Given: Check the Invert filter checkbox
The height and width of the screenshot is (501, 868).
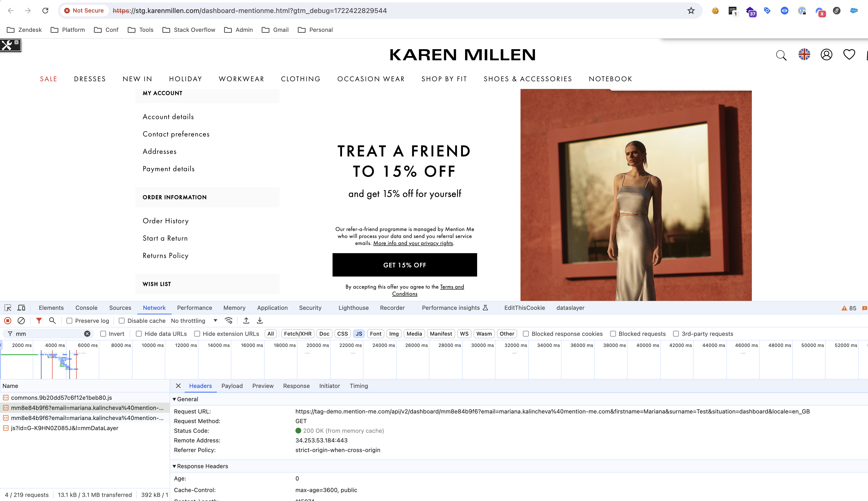Looking at the screenshot, I should pyautogui.click(x=103, y=334).
